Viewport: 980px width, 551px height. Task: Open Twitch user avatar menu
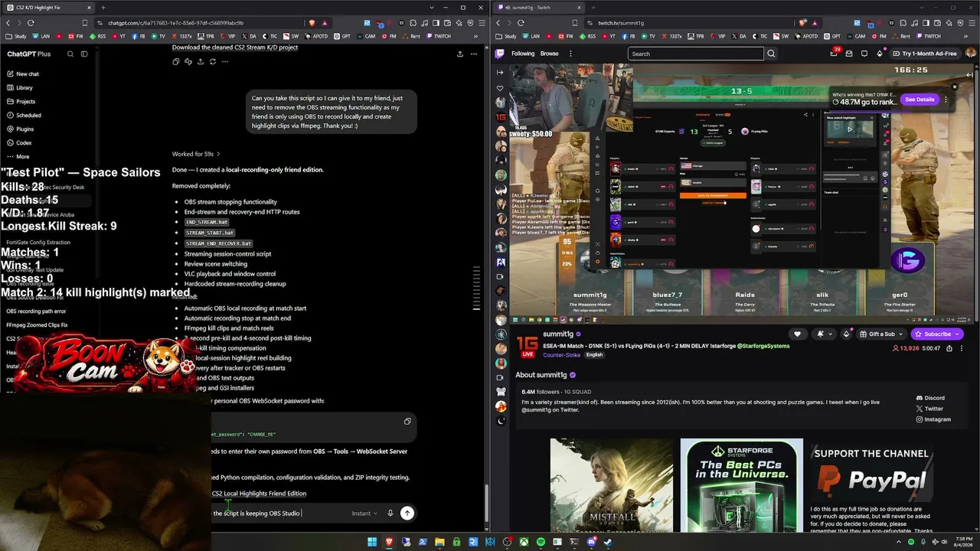[971, 54]
